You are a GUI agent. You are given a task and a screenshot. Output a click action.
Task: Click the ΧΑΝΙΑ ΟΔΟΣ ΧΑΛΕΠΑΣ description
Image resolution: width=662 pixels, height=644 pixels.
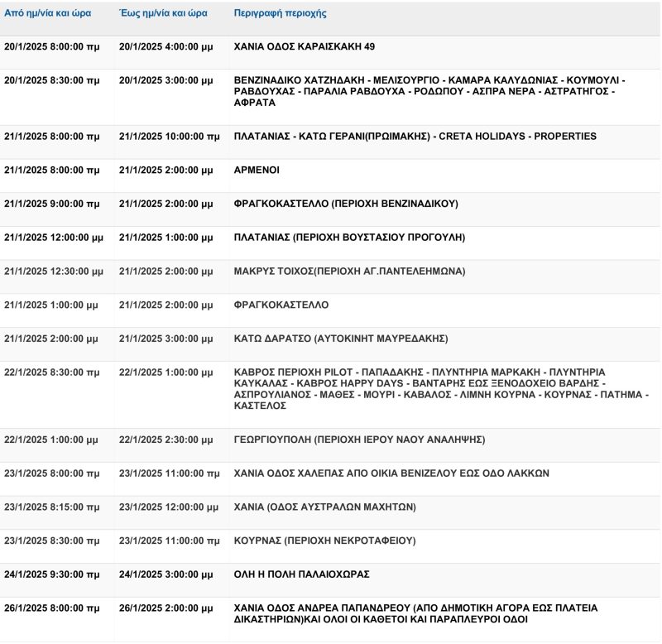[x=391, y=473]
